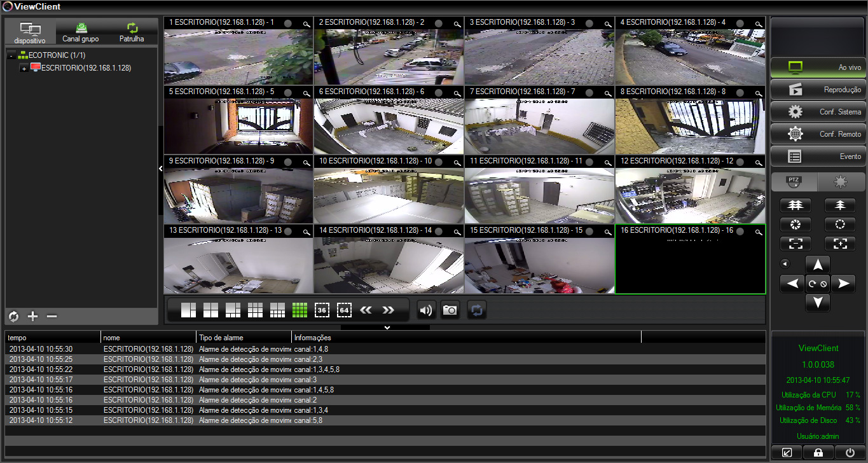Click the minimize-to-tray arrow button
Image resolution: width=868 pixels, height=463 pixels.
(x=787, y=453)
